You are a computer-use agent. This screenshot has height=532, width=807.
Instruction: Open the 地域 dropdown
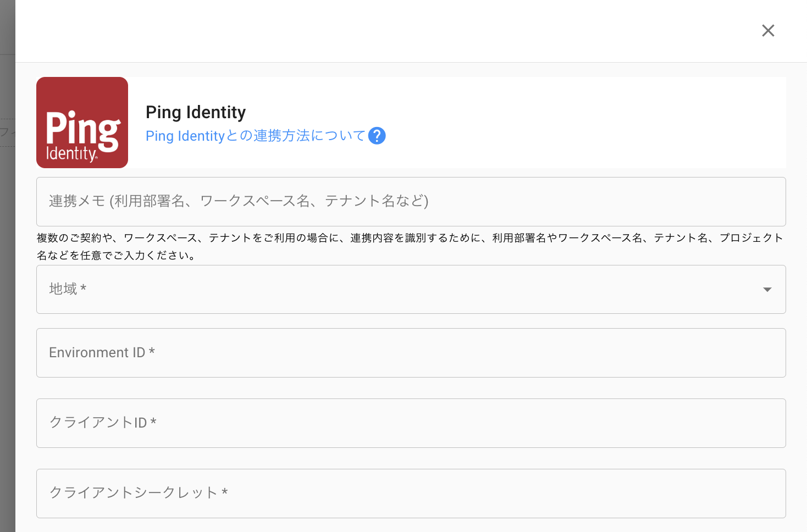tap(410, 289)
